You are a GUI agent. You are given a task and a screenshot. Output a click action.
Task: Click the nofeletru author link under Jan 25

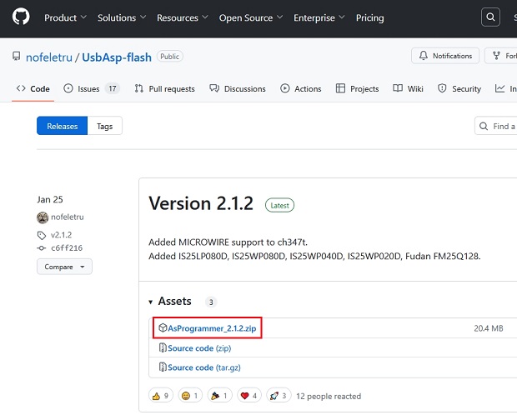tap(68, 217)
